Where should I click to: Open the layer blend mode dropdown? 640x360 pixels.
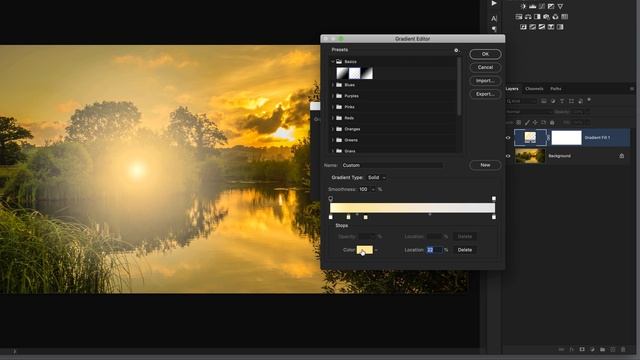tap(529, 111)
